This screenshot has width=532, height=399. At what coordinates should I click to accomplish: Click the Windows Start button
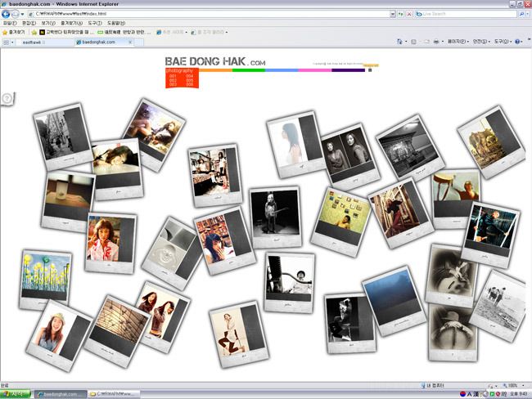(16, 394)
